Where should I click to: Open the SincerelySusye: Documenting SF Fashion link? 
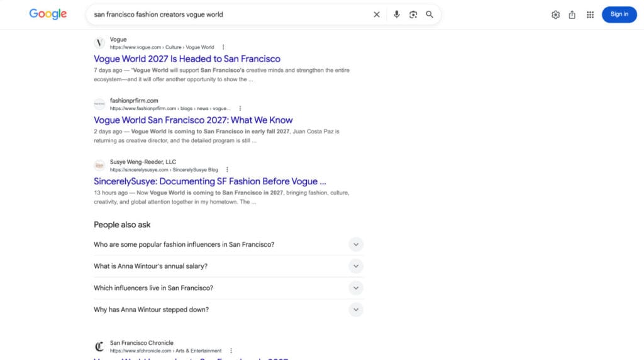click(210, 181)
